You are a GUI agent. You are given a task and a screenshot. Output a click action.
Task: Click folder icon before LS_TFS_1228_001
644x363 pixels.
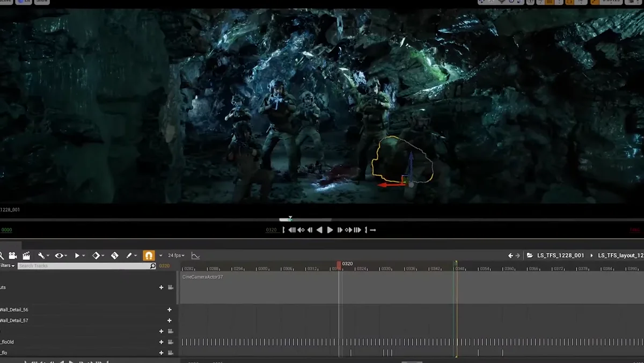(530, 256)
